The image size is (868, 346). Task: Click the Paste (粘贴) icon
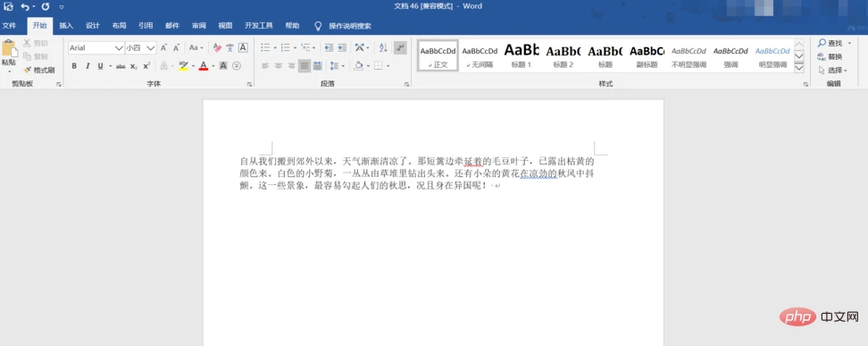tap(10, 49)
